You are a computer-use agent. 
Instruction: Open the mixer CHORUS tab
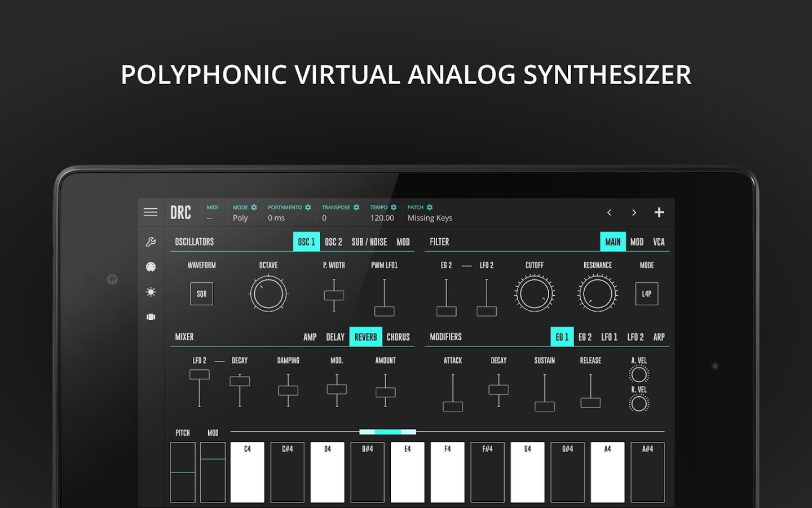398,337
